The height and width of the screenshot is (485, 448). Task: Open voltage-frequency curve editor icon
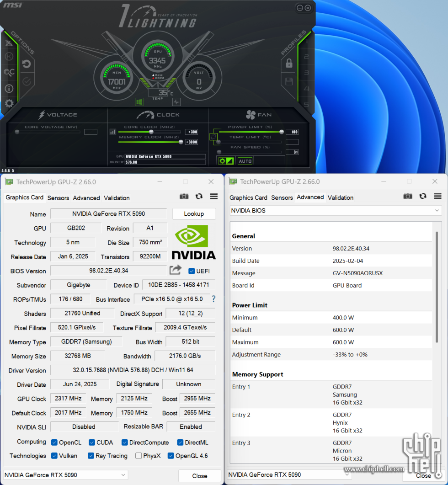click(x=112, y=132)
